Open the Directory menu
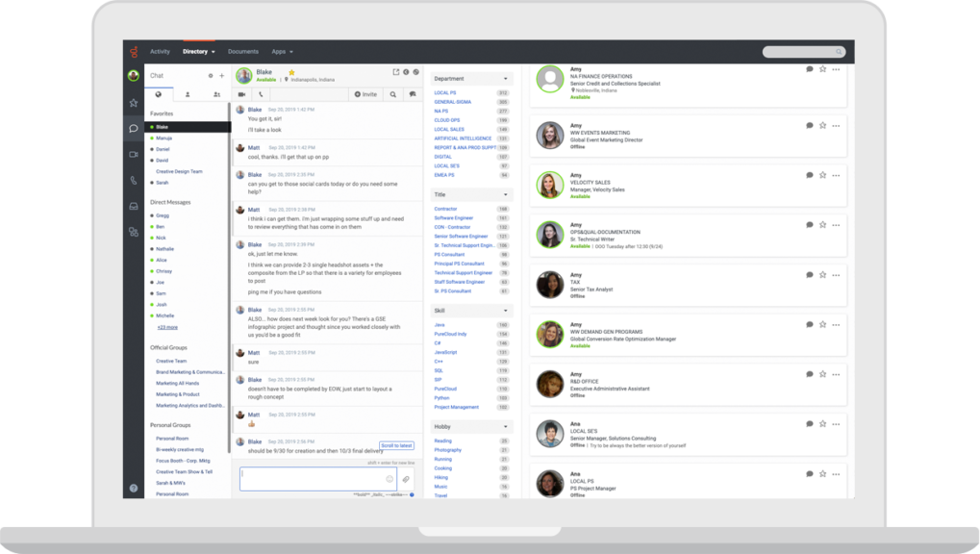Viewport: 980px width, 554px height. (x=196, y=51)
